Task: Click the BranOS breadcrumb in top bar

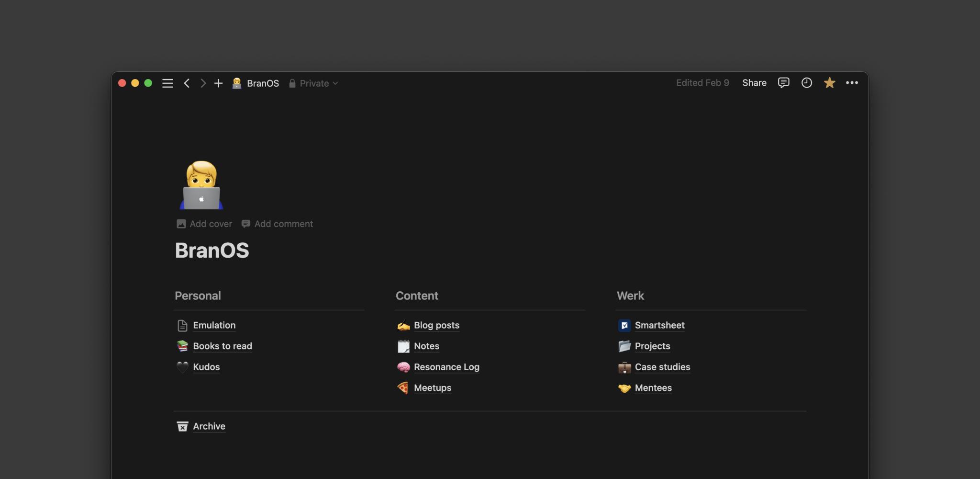Action: tap(262, 83)
